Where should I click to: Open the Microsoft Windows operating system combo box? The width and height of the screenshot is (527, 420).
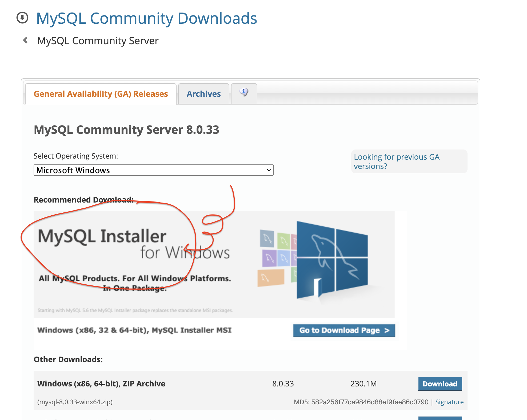153,170
